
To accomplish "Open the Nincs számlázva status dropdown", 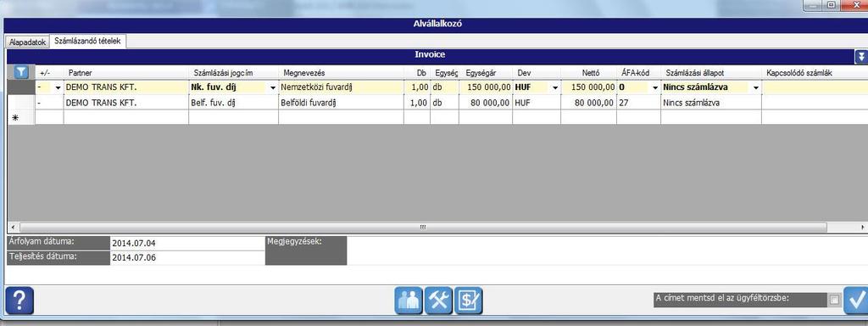I will coord(756,87).
